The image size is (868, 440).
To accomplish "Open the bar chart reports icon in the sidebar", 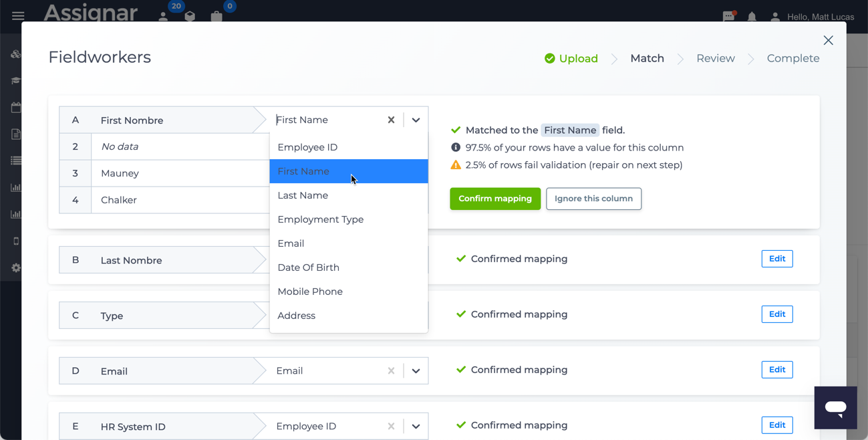I will point(15,187).
